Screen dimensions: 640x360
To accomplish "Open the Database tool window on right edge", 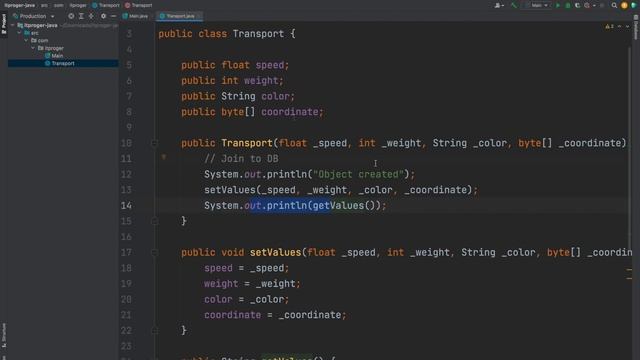I will click(x=636, y=28).
